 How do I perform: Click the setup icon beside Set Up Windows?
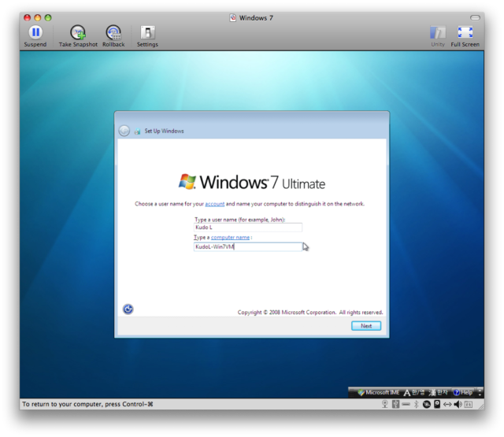point(137,131)
